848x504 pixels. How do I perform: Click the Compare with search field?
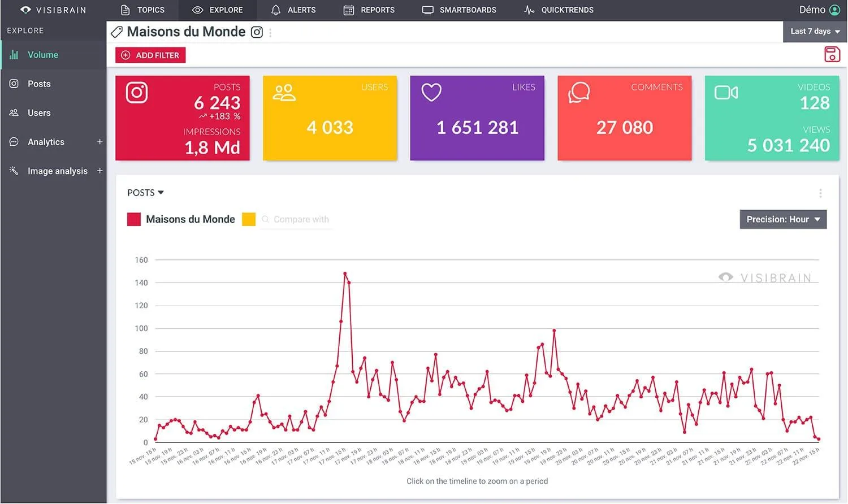point(296,219)
